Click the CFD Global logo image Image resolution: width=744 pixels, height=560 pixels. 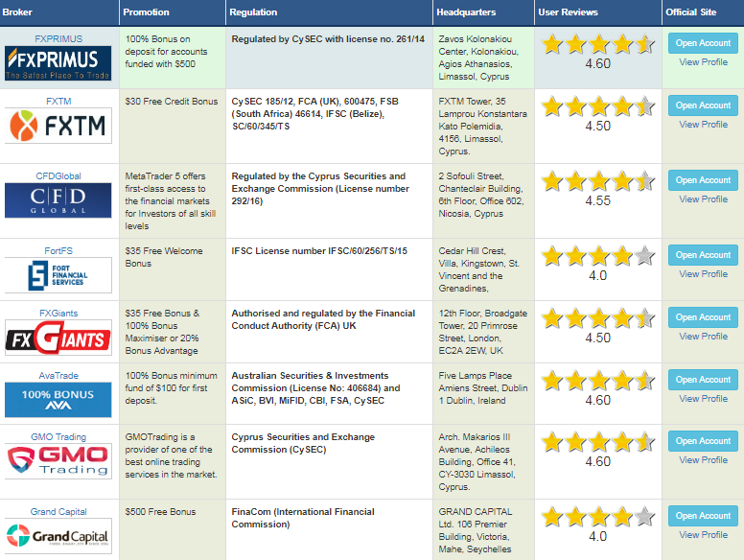[58, 200]
